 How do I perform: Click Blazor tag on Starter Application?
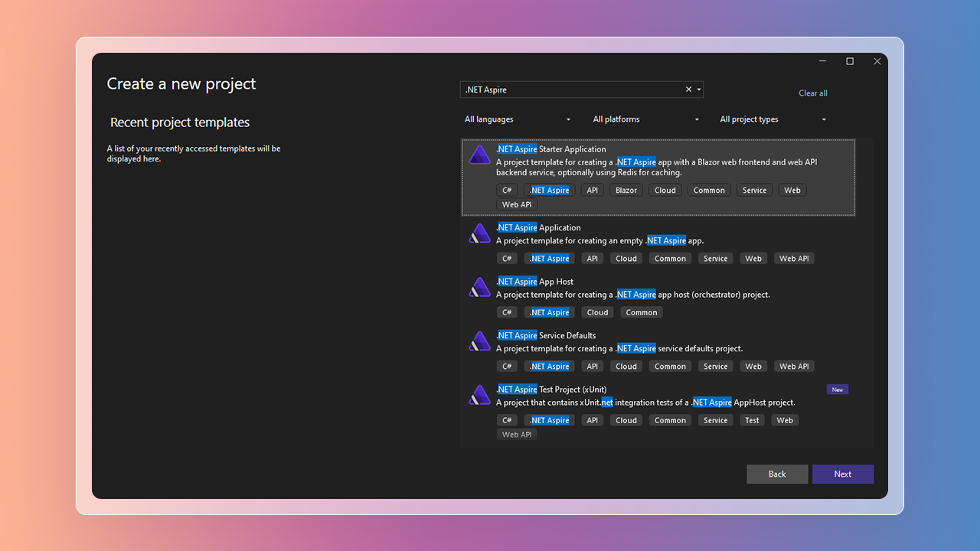coord(626,191)
